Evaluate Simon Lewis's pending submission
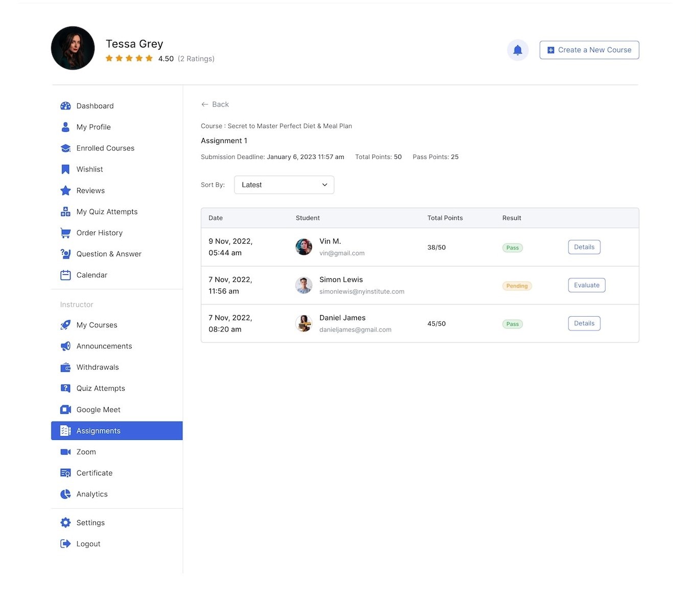The height and width of the screenshot is (616, 696). 586,285
